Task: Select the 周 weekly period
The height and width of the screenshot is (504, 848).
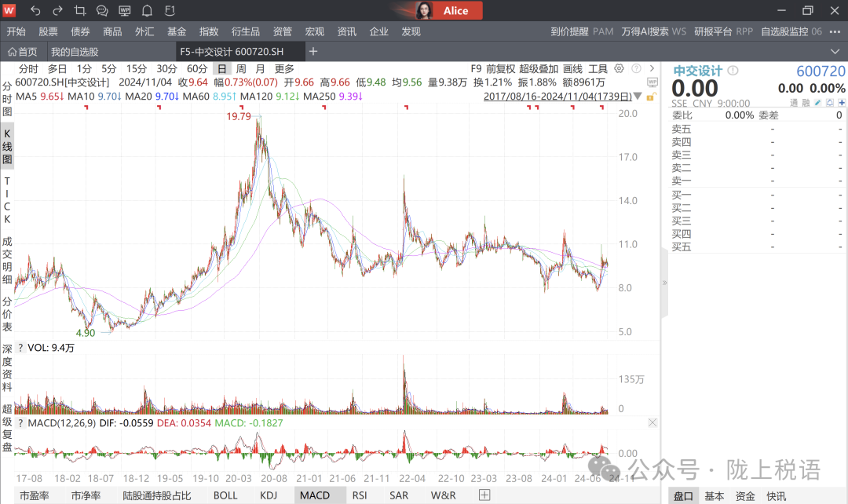Action: coord(241,68)
